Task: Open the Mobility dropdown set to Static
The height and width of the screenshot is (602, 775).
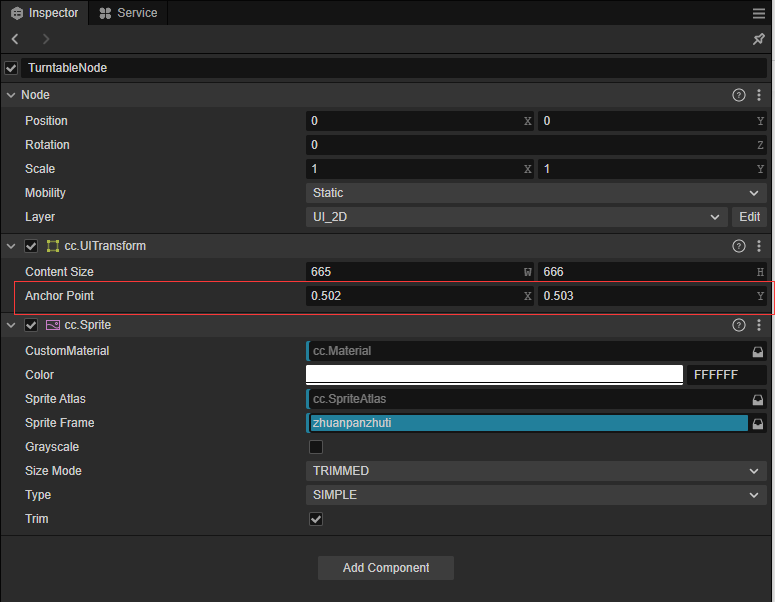Action: 536,193
